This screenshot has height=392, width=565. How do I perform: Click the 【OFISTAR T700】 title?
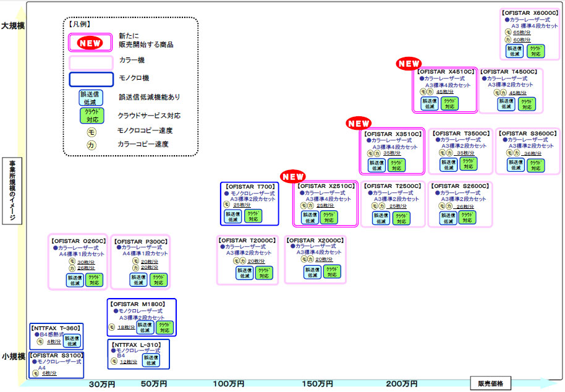click(x=250, y=187)
